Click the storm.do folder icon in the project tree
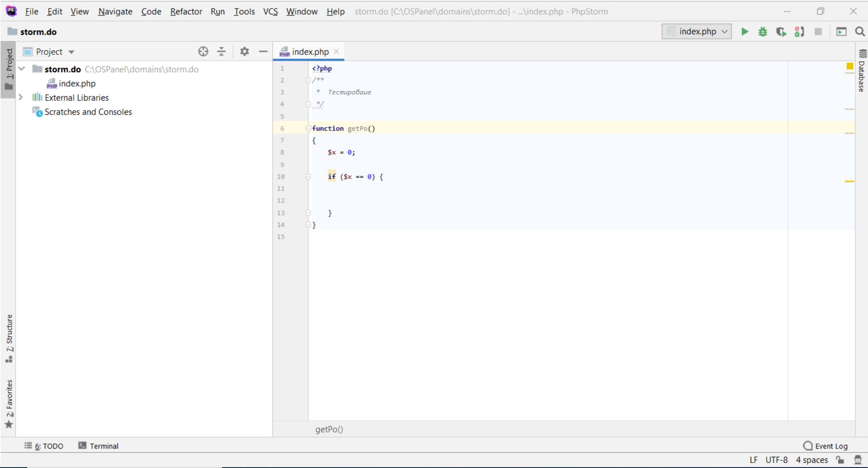 click(x=37, y=69)
